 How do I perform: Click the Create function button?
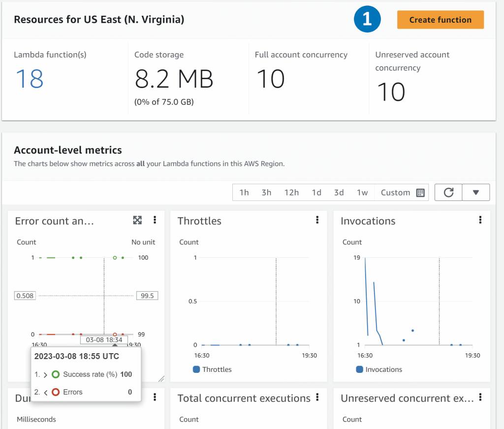tap(440, 20)
